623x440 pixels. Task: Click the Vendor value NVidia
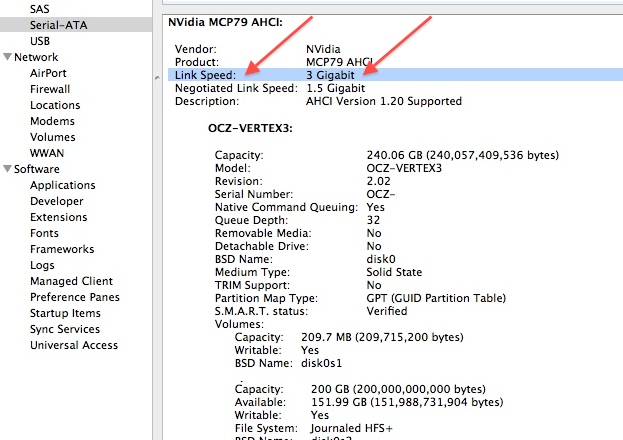pyautogui.click(x=323, y=49)
